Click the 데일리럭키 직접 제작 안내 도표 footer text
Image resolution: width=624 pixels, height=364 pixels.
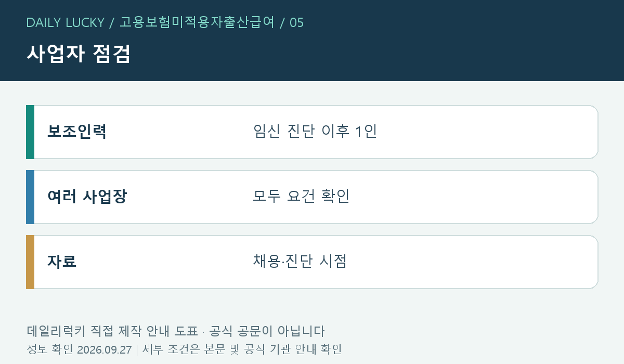[112, 331]
